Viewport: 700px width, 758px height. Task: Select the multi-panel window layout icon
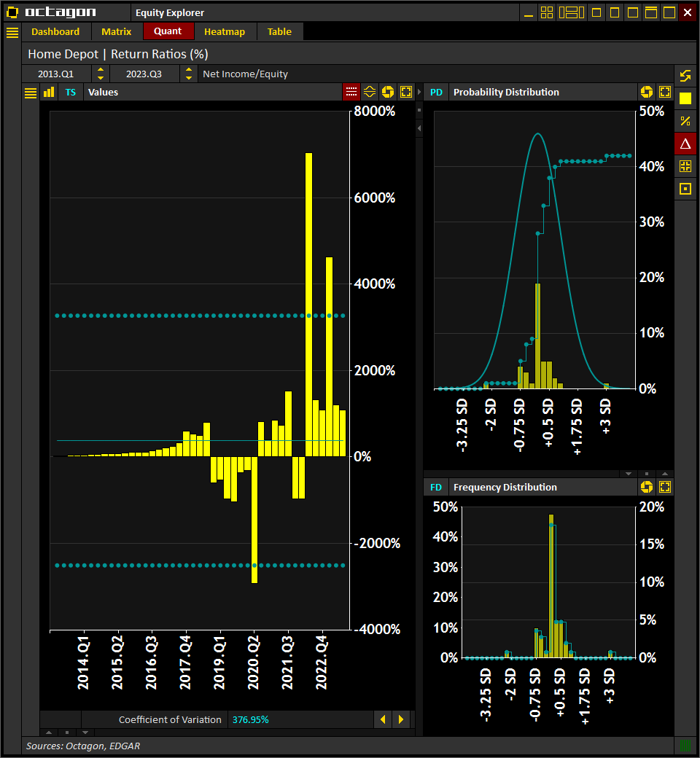coord(572,12)
